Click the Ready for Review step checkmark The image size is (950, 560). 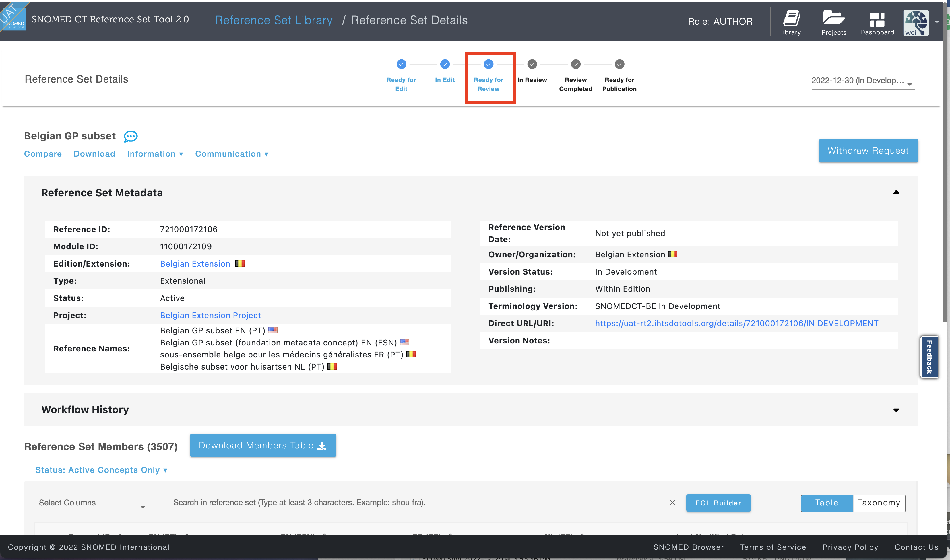coord(488,64)
